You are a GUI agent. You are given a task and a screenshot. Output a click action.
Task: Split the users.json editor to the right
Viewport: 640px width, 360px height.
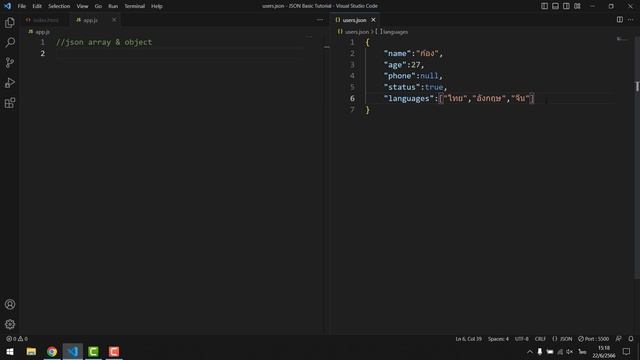point(620,20)
